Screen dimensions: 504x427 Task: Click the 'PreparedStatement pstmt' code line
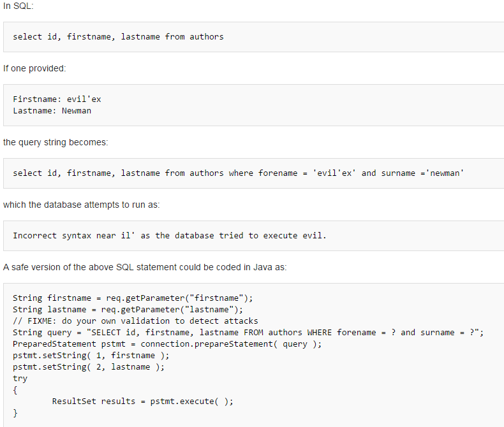167,344
